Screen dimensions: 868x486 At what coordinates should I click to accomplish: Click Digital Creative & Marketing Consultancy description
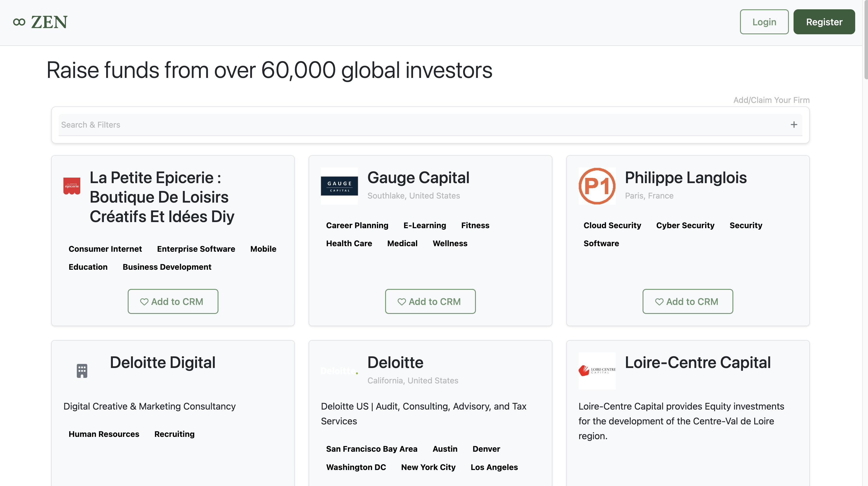(149, 406)
